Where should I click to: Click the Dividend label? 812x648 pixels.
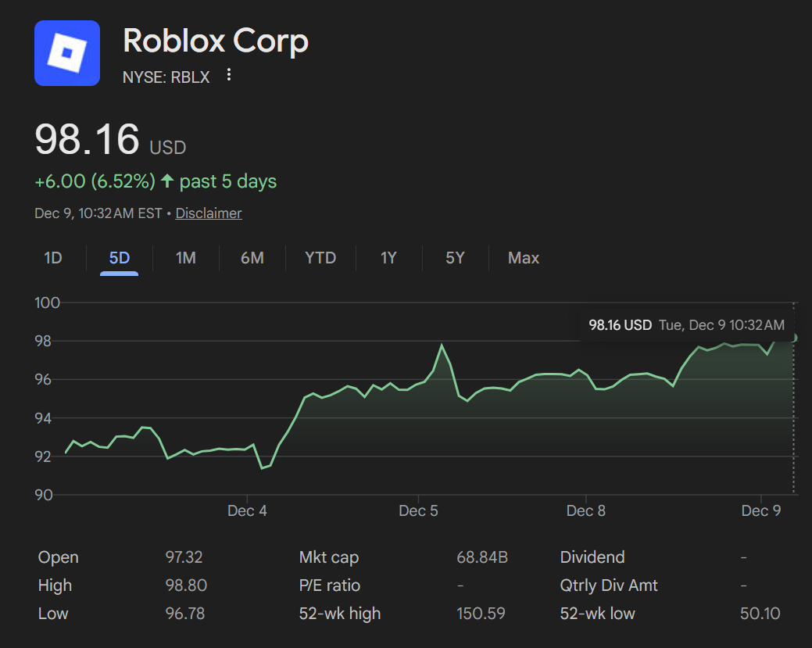click(x=592, y=557)
